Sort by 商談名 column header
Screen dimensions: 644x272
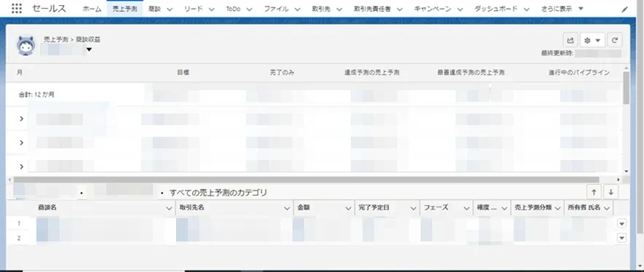[47, 208]
